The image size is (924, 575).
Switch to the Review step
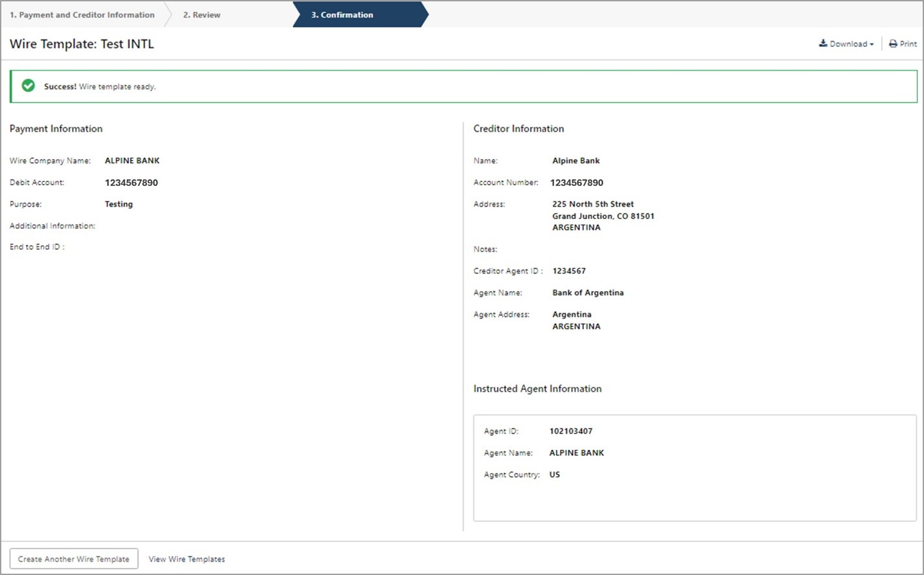point(201,15)
